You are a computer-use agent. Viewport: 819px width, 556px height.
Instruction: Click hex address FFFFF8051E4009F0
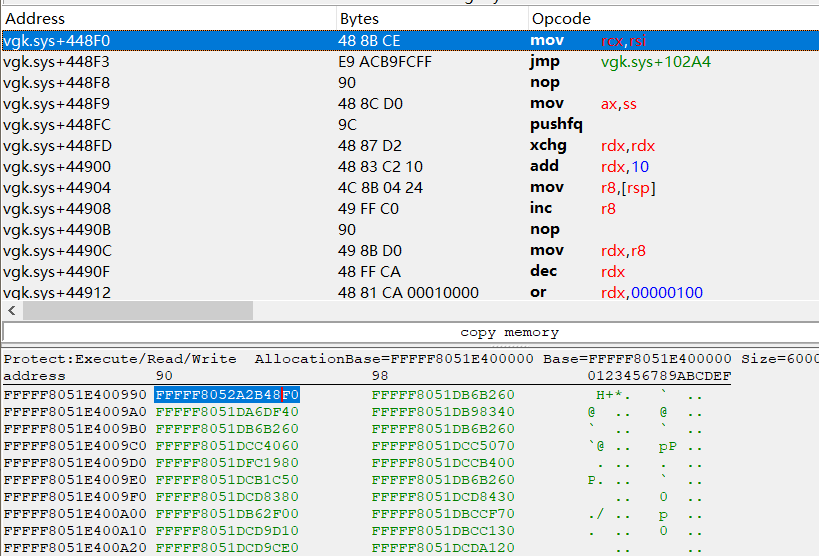[75, 496]
